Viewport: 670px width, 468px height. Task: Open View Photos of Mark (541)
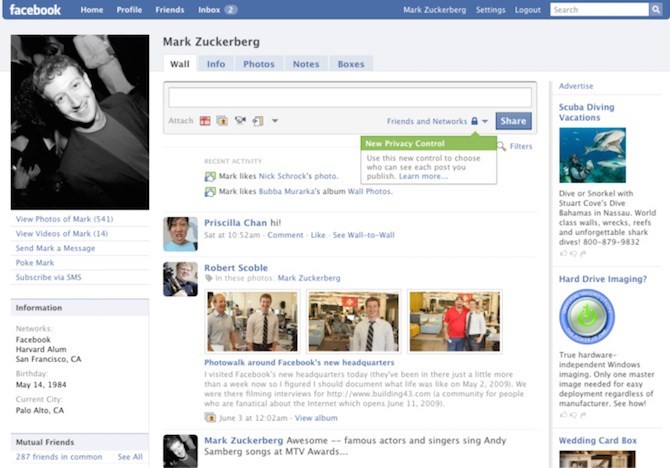[64, 219]
